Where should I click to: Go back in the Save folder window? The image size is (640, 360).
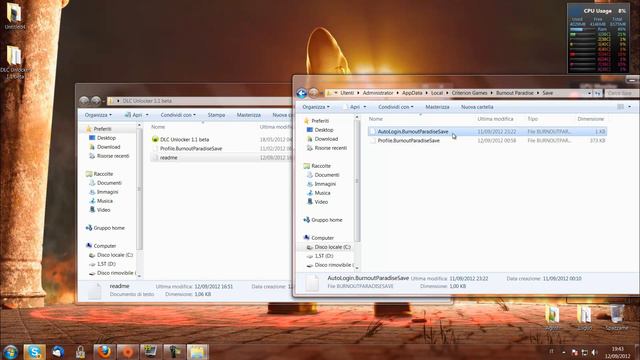click(302, 93)
